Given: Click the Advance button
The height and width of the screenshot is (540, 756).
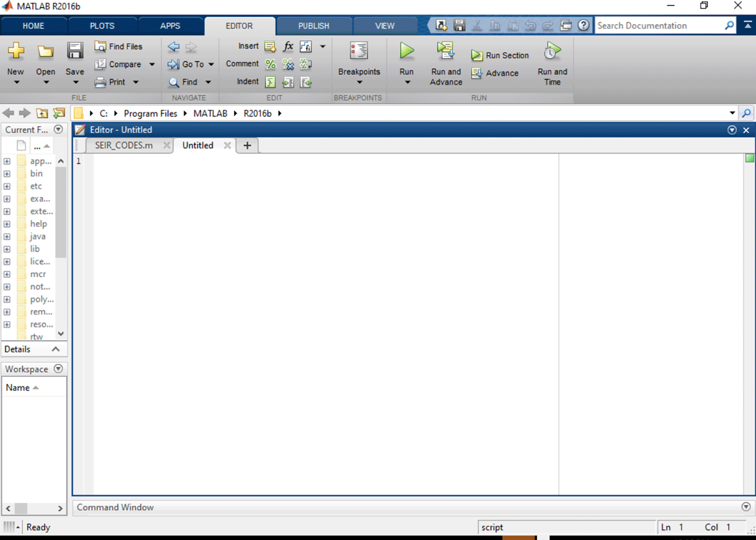Looking at the screenshot, I should 495,73.
